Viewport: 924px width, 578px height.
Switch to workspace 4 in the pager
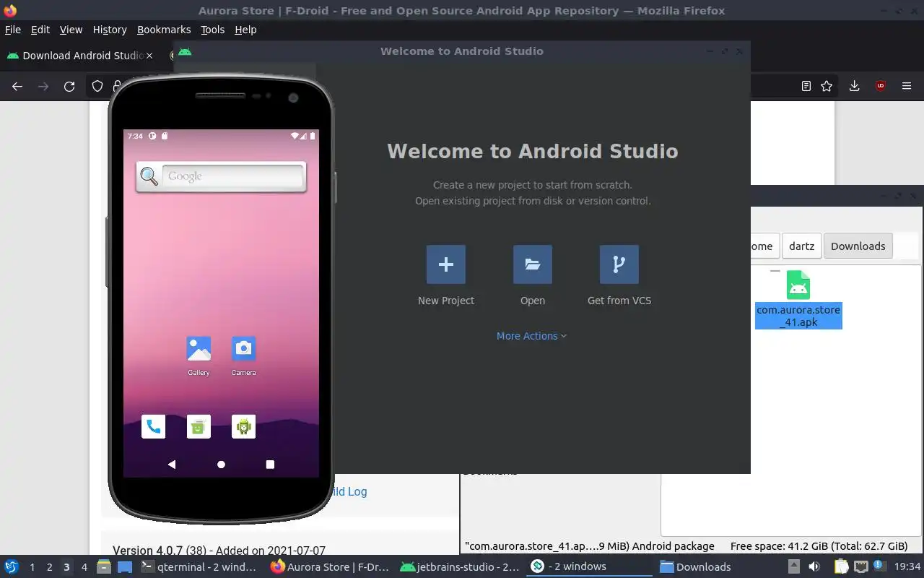[x=84, y=567]
